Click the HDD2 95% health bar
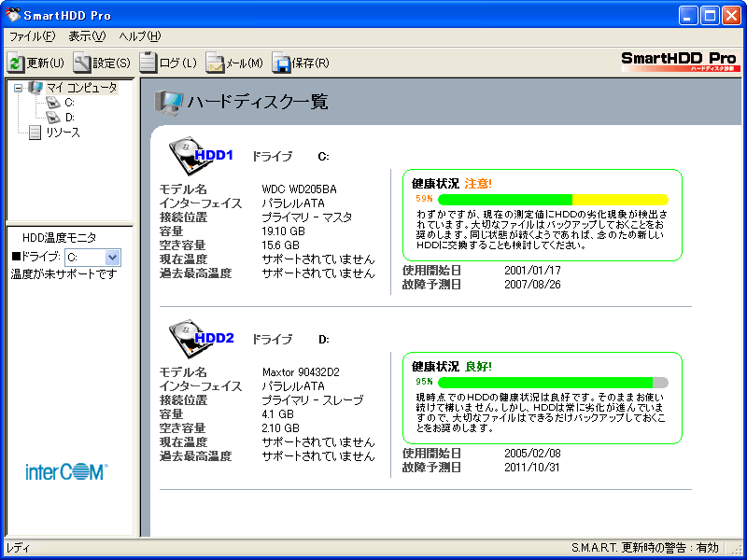This screenshot has width=747, height=560. click(553, 383)
